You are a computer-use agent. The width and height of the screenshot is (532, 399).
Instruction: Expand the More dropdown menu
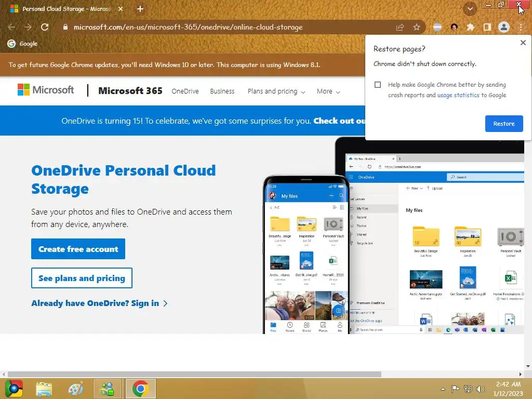[x=328, y=91]
